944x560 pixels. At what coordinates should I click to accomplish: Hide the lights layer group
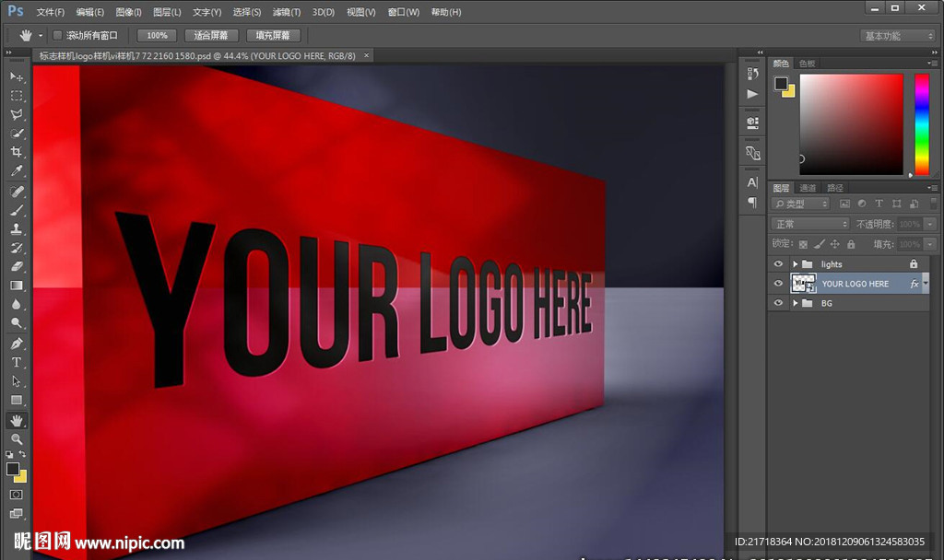(x=778, y=264)
